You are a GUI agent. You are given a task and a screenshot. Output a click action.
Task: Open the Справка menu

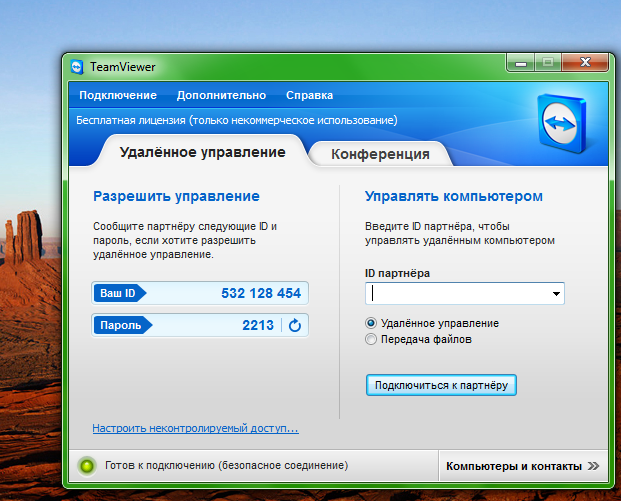click(x=309, y=95)
